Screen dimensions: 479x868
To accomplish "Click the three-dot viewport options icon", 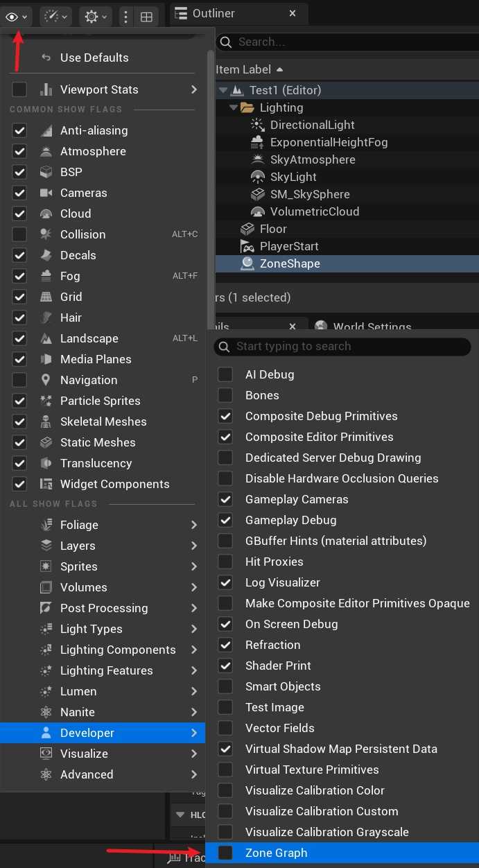I will point(125,17).
